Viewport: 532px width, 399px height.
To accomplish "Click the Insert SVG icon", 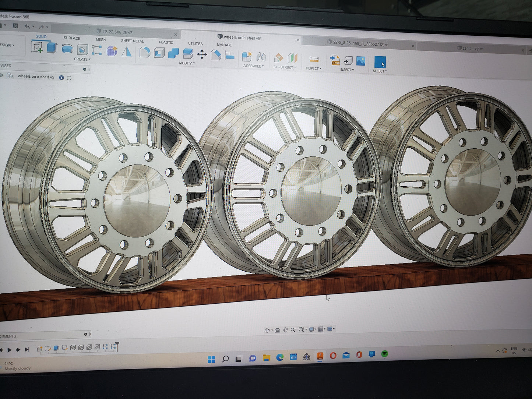I will [335, 60].
